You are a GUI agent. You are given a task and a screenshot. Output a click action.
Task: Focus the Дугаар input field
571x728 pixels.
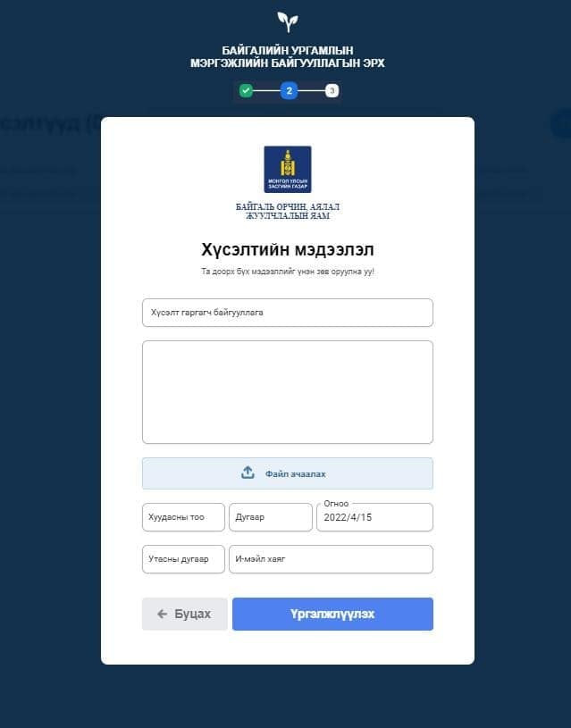point(271,517)
